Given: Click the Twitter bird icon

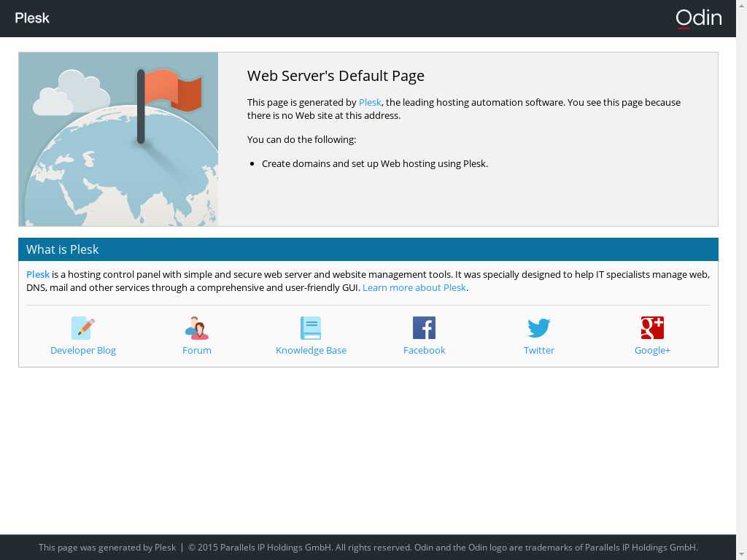Looking at the screenshot, I should 539,327.
